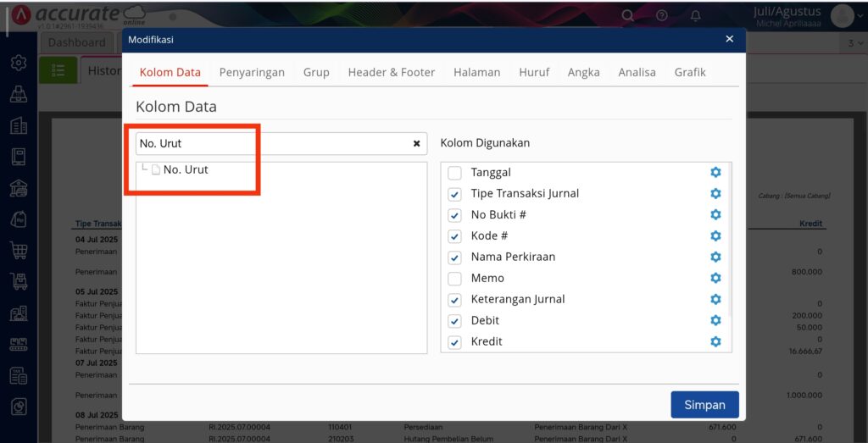Switch to the Halaman tab
Viewport: 868px width, 443px height.
click(x=476, y=73)
